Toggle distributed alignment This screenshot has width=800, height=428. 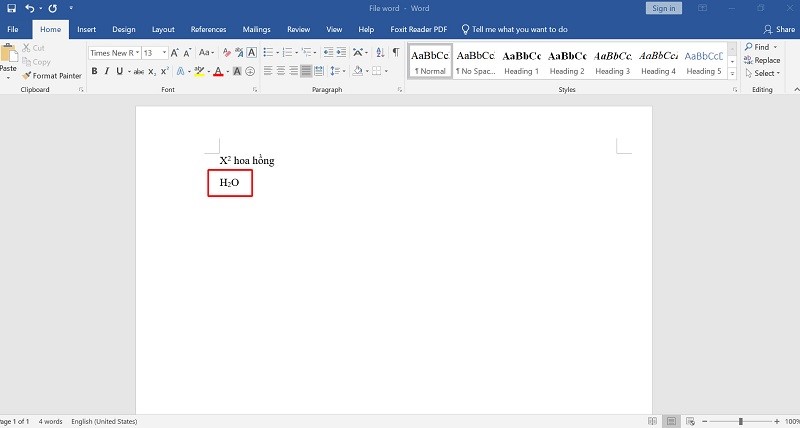(x=319, y=71)
